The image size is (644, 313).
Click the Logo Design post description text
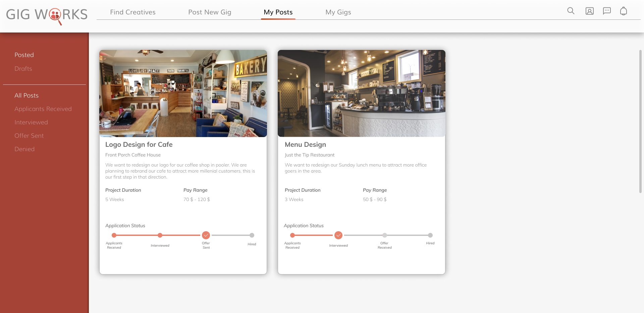point(180,171)
